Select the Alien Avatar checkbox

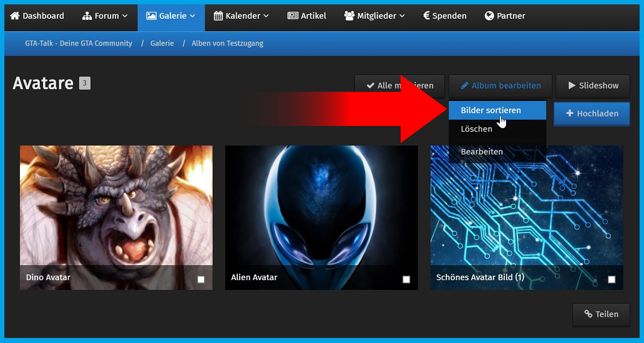406,279
